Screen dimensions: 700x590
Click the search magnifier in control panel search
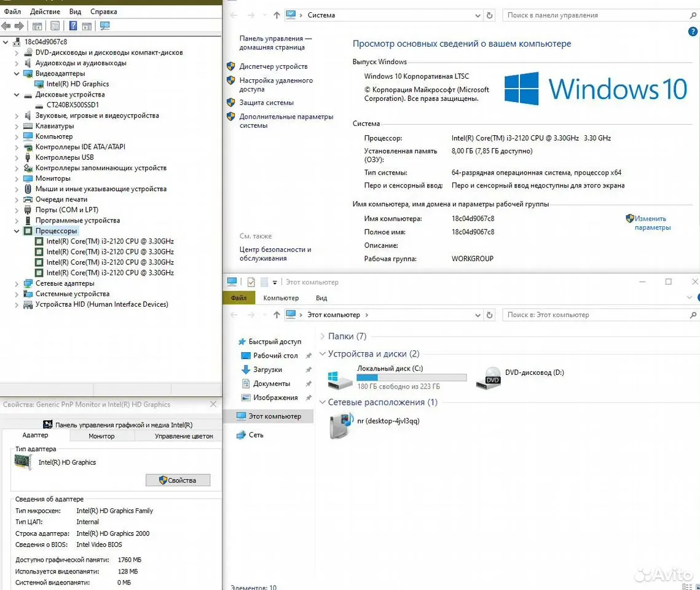click(x=693, y=15)
